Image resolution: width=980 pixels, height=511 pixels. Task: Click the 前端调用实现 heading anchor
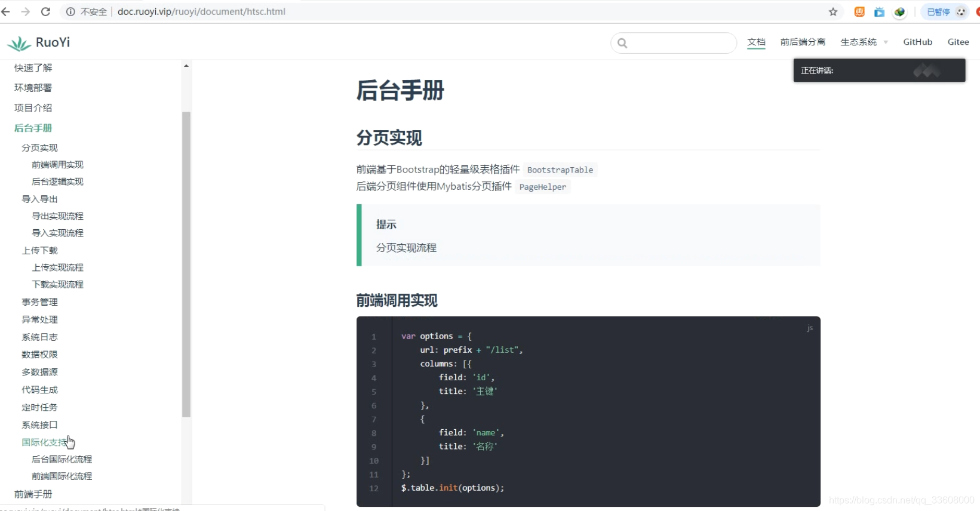pos(397,300)
